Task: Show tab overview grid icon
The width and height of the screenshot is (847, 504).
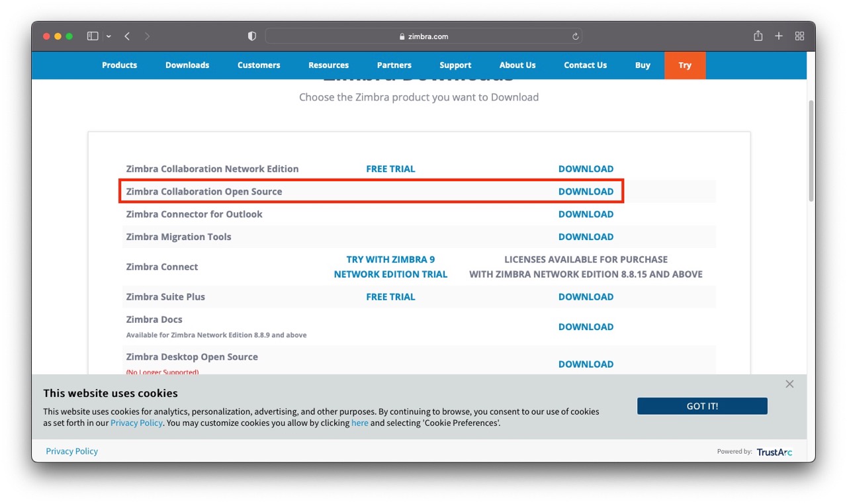Action: coord(799,36)
